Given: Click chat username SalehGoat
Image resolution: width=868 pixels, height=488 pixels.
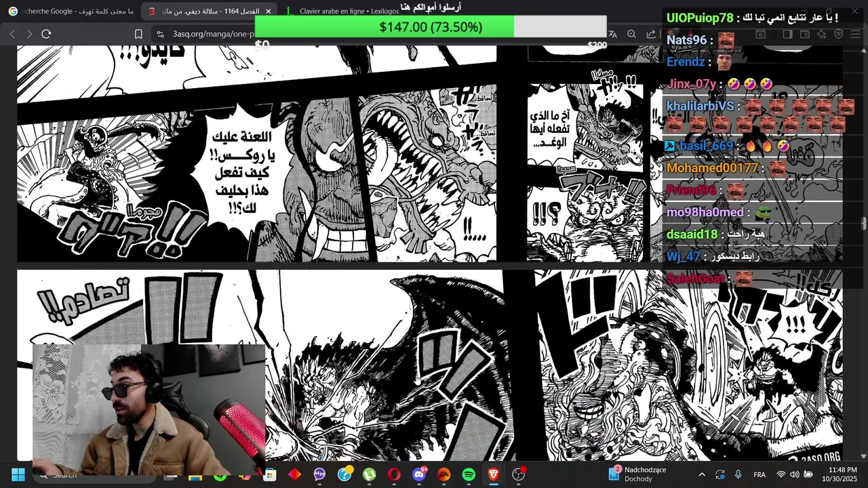Looking at the screenshot, I should [x=696, y=279].
